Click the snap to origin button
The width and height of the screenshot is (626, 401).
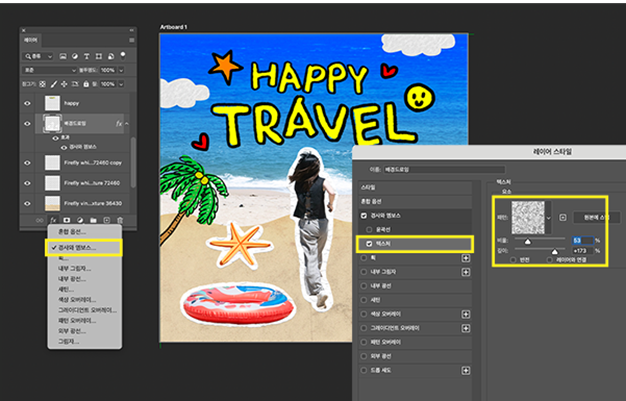pos(596,218)
